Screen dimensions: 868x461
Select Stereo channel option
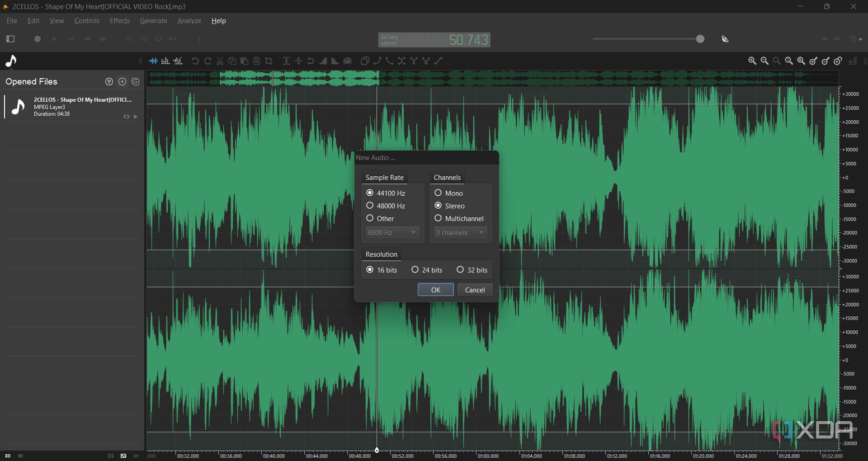(450, 206)
